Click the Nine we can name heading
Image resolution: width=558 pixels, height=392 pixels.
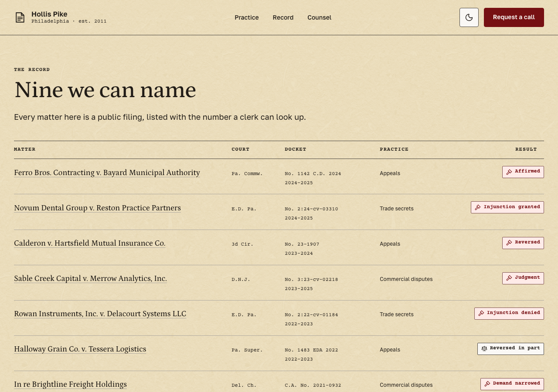(105, 90)
